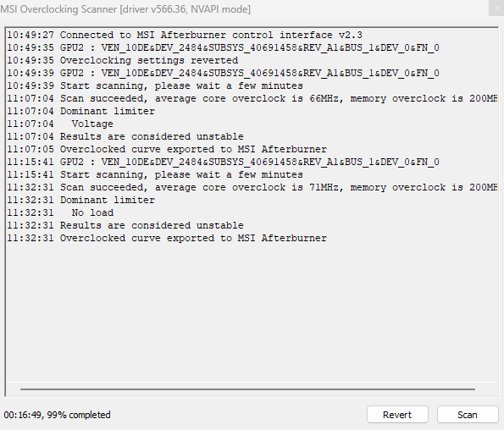Close the MSI Overclocking Scanner window
Viewport: 504px width, 430px height.
(496, 8)
